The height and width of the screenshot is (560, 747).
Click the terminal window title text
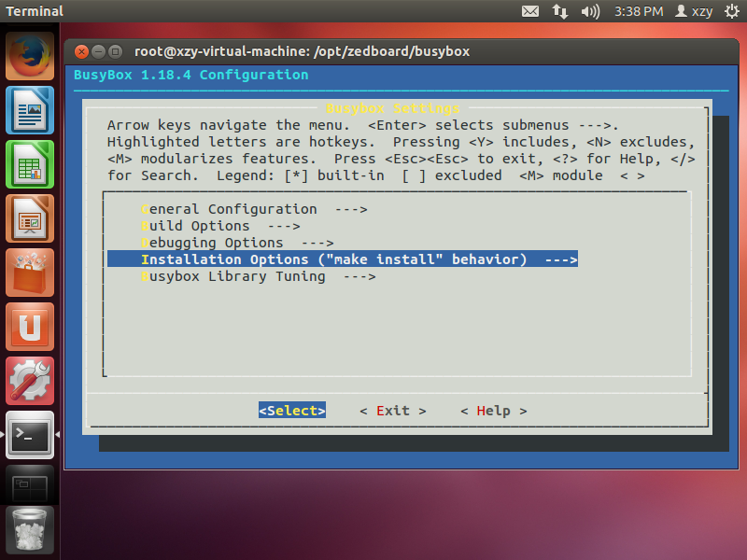tap(302, 51)
